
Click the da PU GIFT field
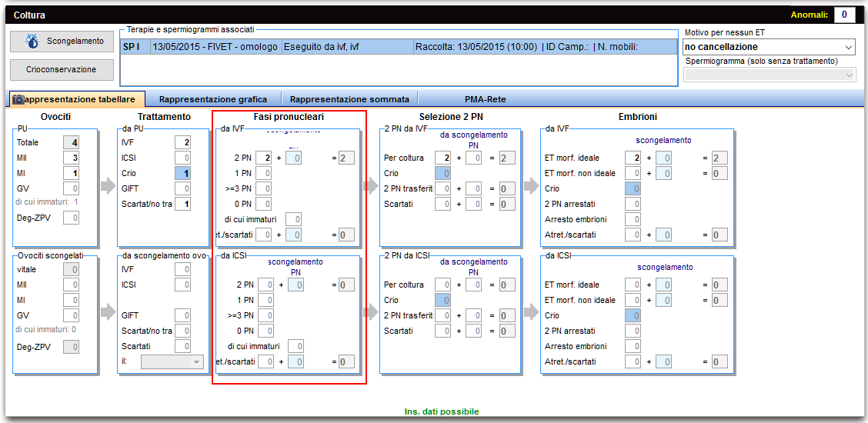[182, 188]
